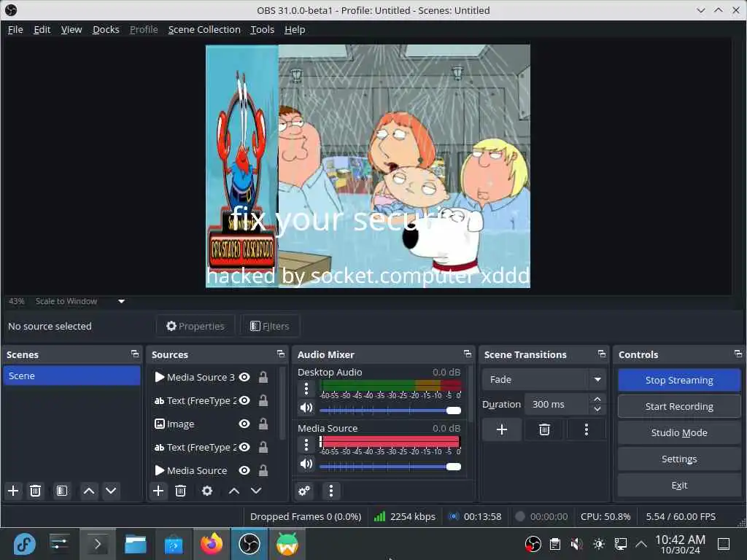Remove selected scene with trash icon
The width and height of the screenshot is (747, 560).
tap(35, 491)
